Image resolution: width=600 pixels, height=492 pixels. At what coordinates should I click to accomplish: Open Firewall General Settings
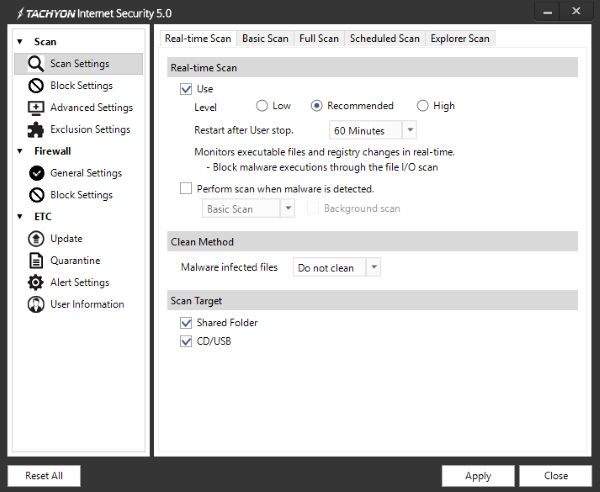[x=86, y=173]
